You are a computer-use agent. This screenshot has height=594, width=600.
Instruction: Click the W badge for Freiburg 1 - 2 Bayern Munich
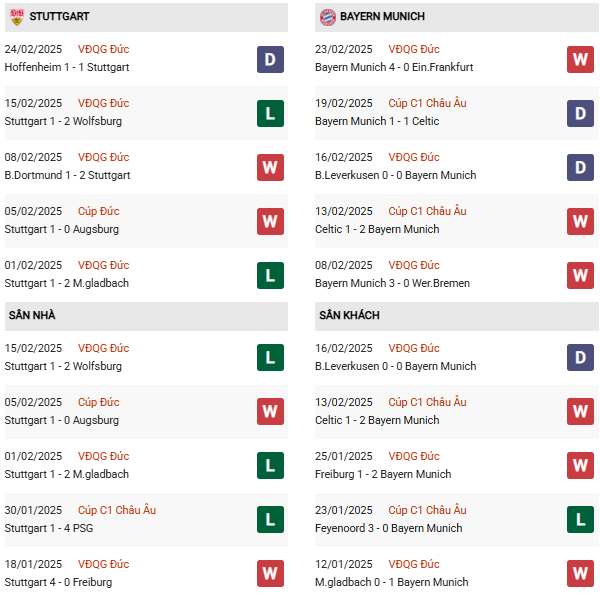580,466
